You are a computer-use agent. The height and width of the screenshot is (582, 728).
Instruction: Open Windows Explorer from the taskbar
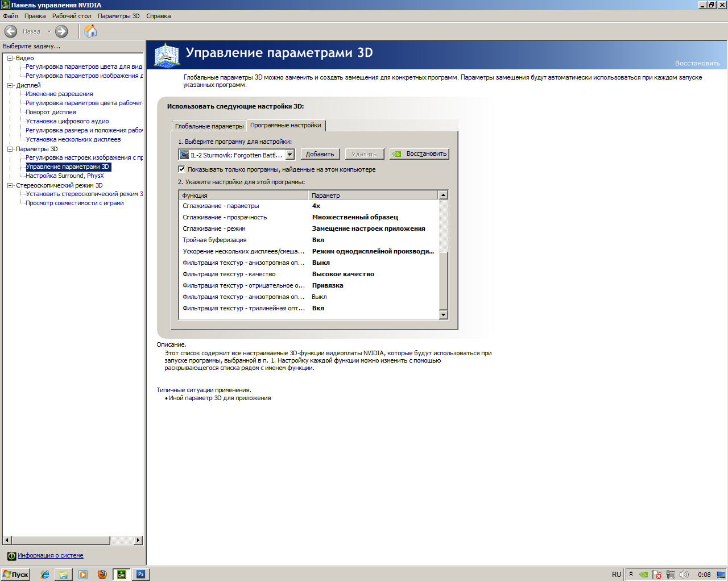tap(64, 575)
